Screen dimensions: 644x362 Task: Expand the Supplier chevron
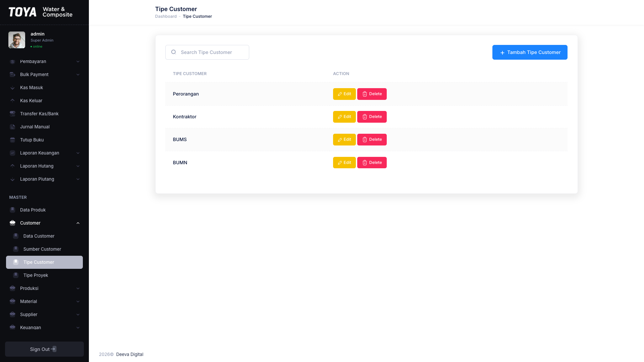78,314
